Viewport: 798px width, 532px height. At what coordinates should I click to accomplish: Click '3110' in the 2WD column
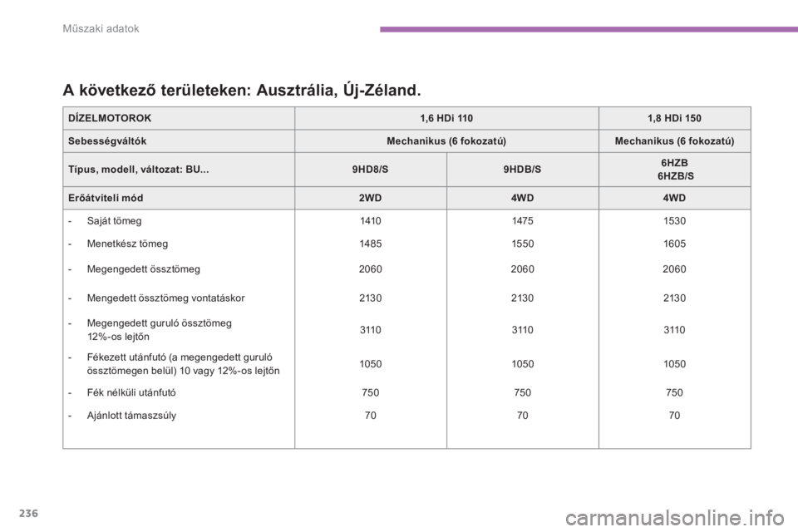click(x=371, y=330)
